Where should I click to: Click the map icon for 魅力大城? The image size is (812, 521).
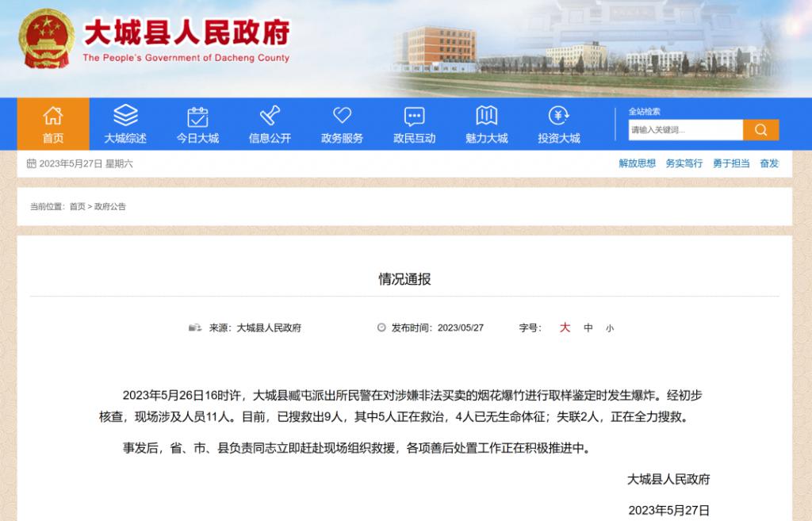point(486,116)
